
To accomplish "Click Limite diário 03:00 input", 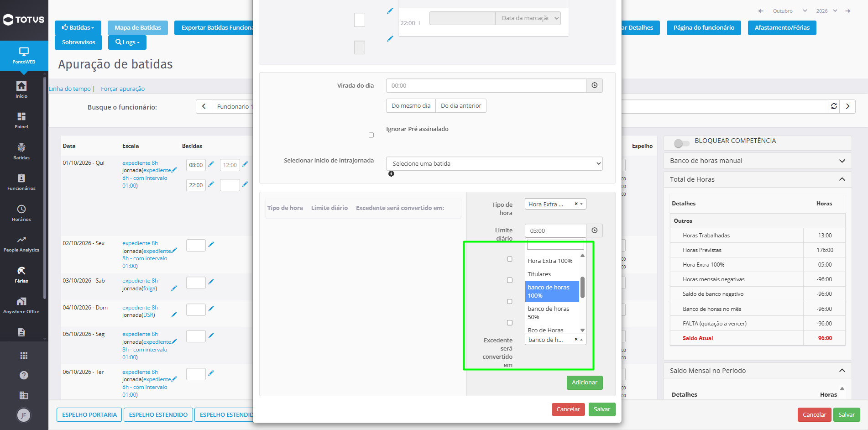I will (555, 231).
